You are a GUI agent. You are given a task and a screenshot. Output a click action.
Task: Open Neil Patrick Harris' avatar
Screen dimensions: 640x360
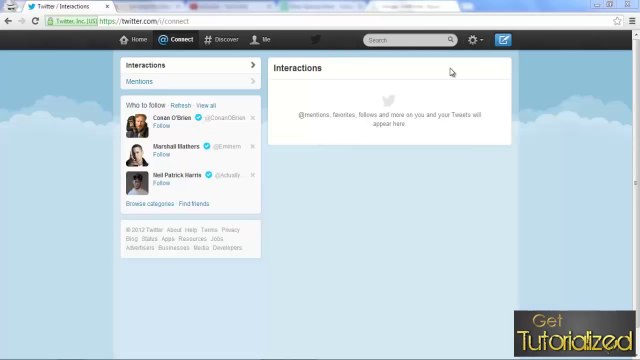pyautogui.click(x=137, y=183)
